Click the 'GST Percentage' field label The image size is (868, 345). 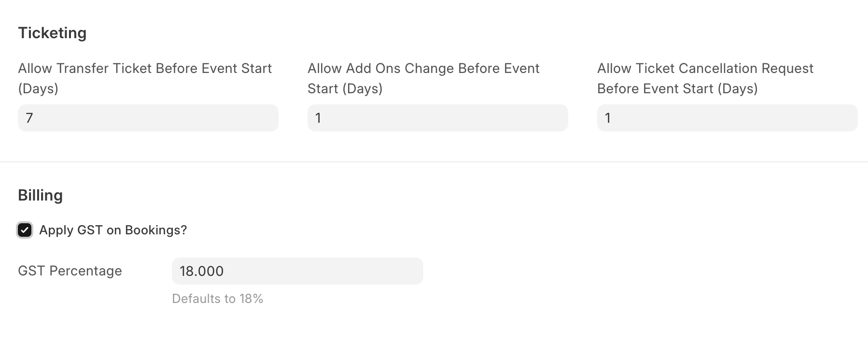70,271
